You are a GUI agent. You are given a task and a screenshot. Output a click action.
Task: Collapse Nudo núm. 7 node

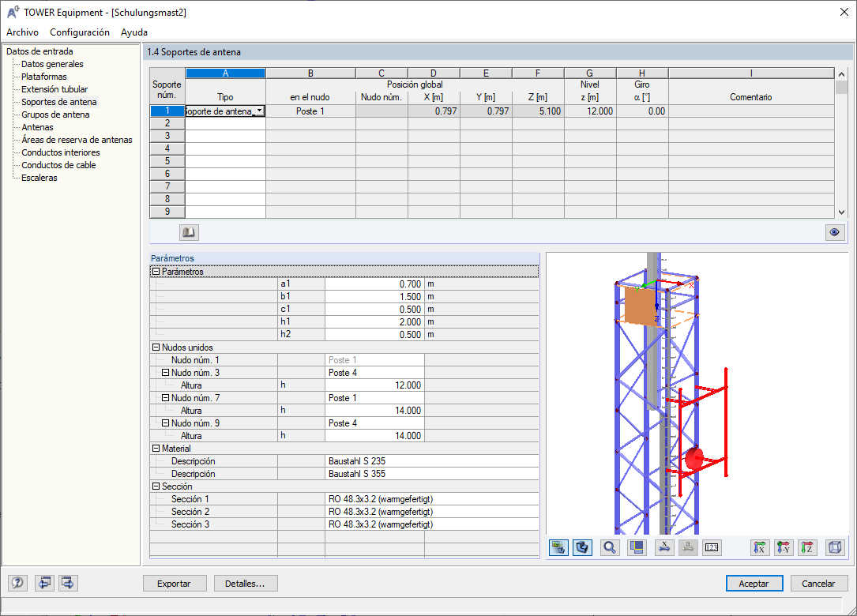166,398
